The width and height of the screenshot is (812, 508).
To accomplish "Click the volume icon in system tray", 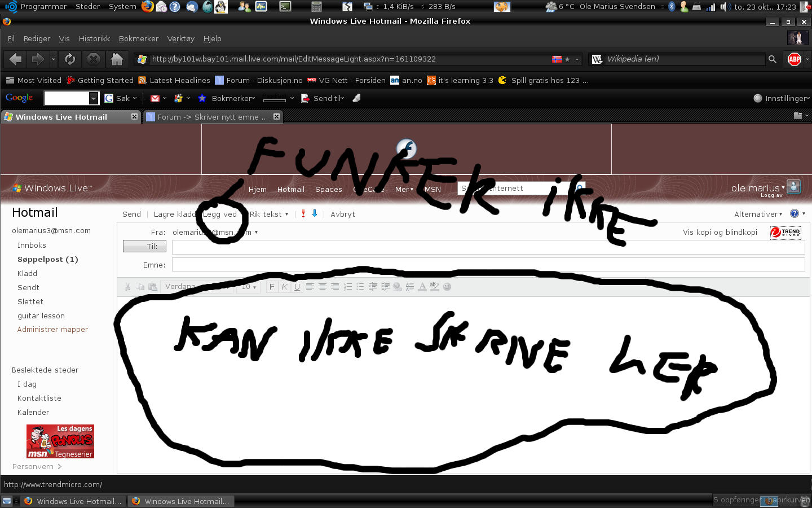I will click(x=725, y=7).
